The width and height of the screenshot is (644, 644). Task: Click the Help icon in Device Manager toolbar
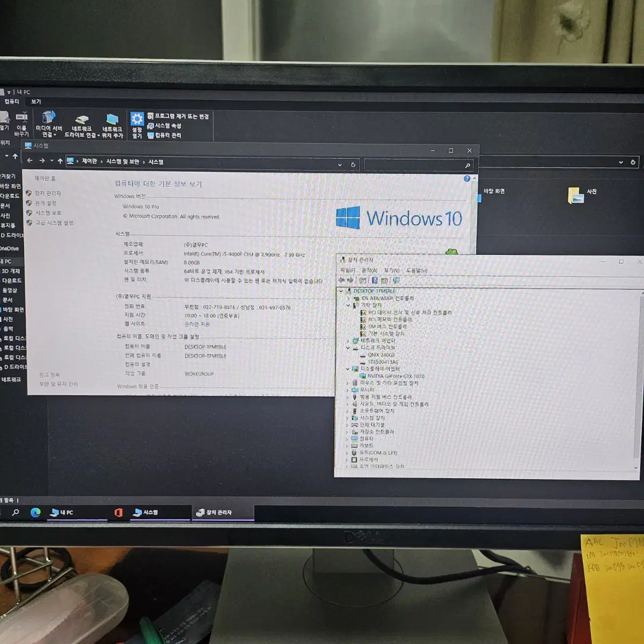coord(375,280)
